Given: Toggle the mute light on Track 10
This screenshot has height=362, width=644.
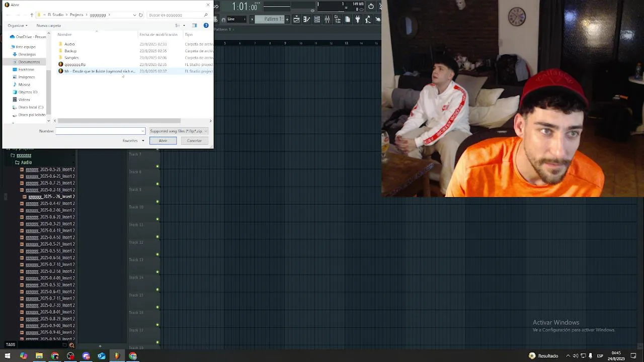Looking at the screenshot, I should coord(157,219).
